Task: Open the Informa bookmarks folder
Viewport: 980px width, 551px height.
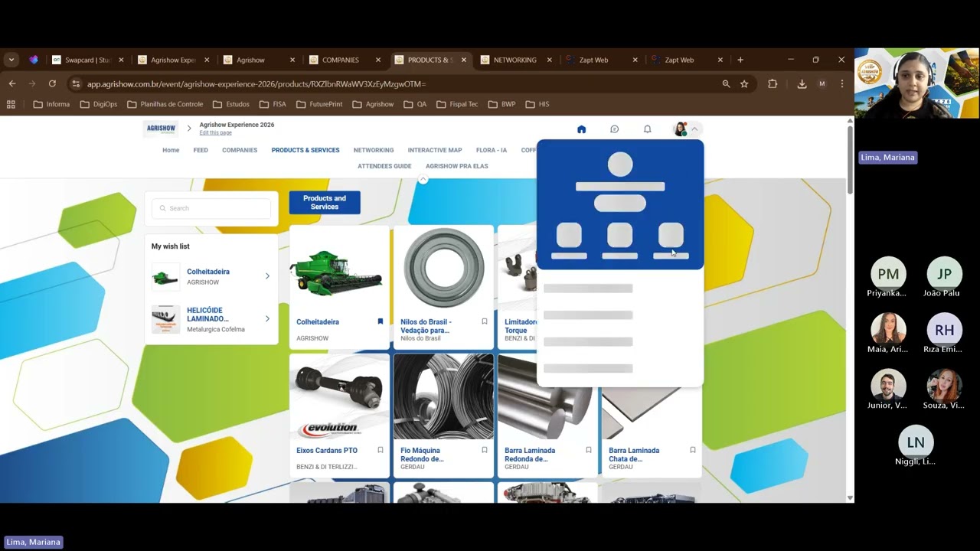Action: (x=51, y=104)
